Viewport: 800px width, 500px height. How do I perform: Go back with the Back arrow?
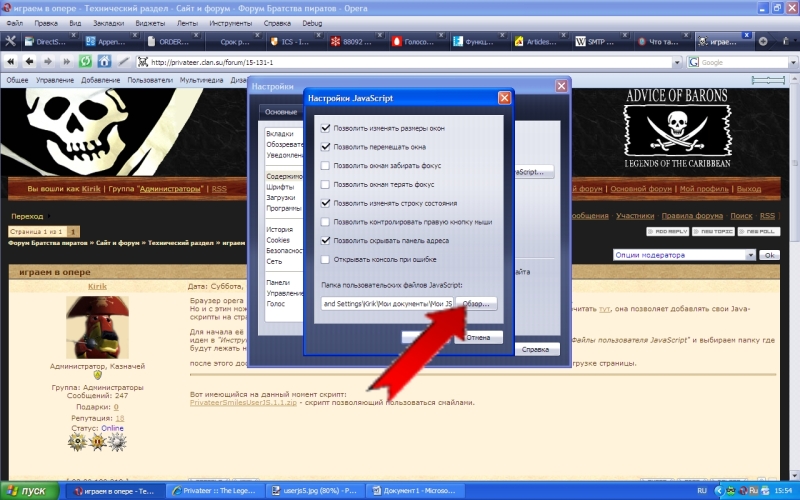pos(29,62)
